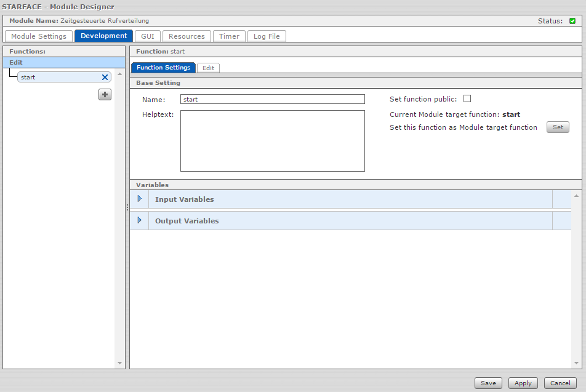
Task: Switch to the GUI tab
Action: pos(148,36)
